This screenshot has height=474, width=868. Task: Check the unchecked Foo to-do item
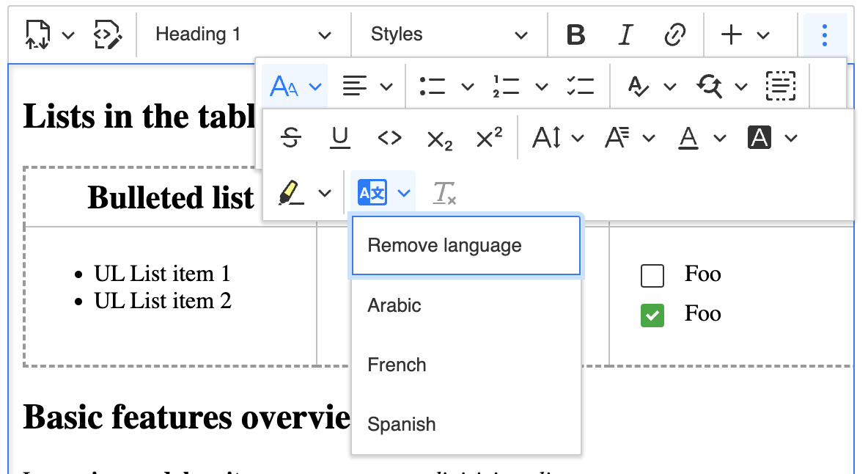(652, 274)
